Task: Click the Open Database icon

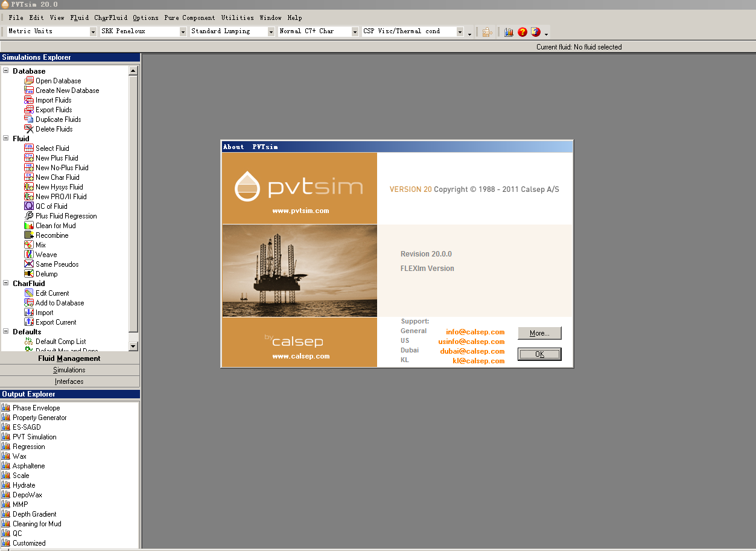Action: coord(29,80)
